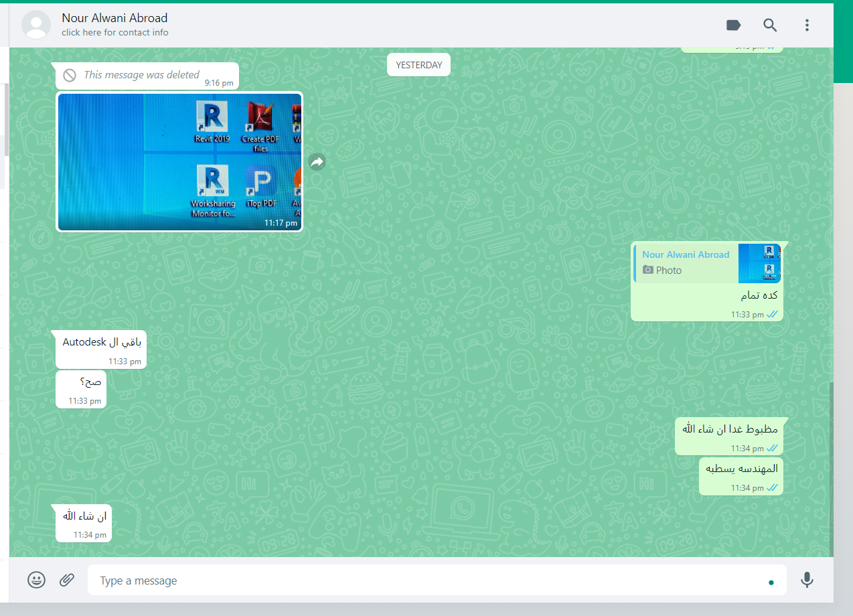Open the received desktop photo
Image resolution: width=853 pixels, height=616 pixels.
(179, 161)
